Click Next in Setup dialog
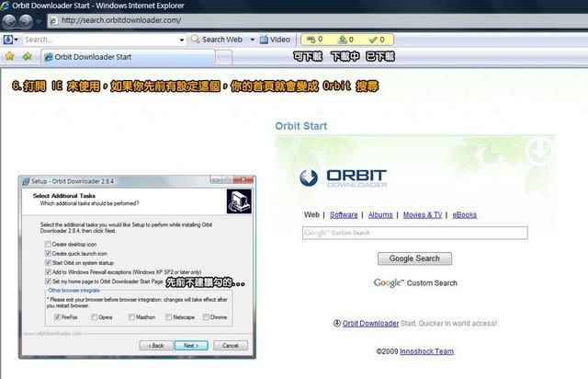The height and width of the screenshot is (379, 588). point(191,346)
